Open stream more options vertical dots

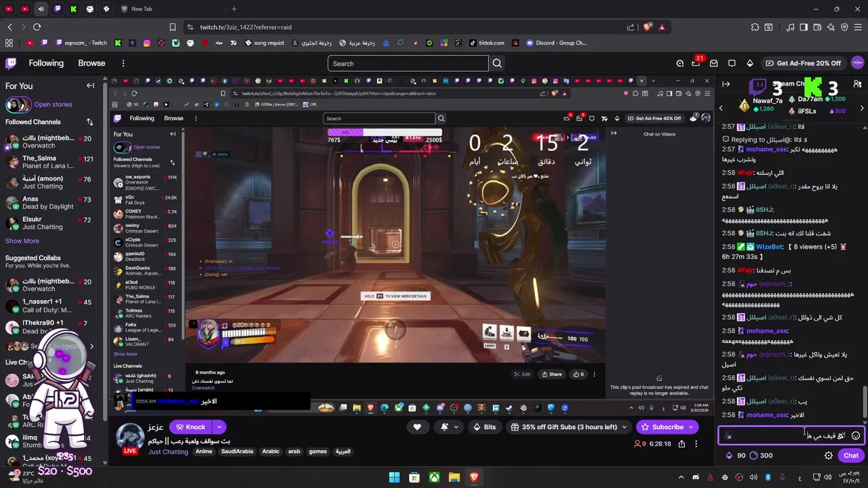[696, 444]
